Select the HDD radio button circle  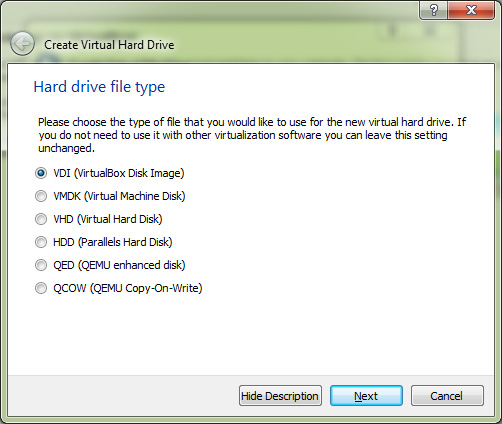[x=41, y=242]
